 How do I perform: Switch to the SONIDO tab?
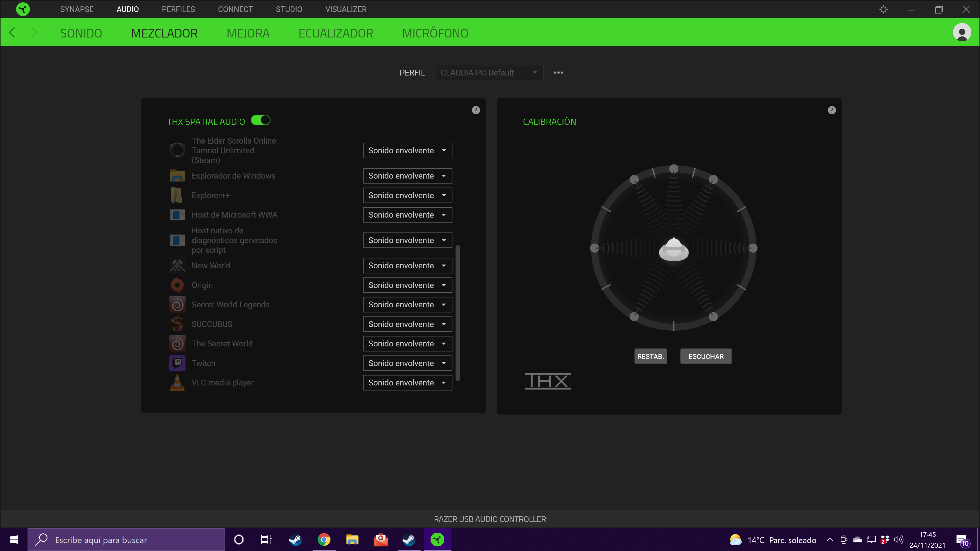pos(81,33)
